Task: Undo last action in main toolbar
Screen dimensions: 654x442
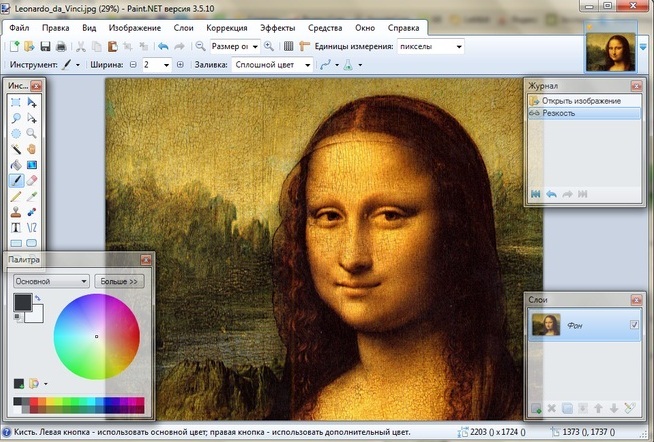Action: [163, 46]
